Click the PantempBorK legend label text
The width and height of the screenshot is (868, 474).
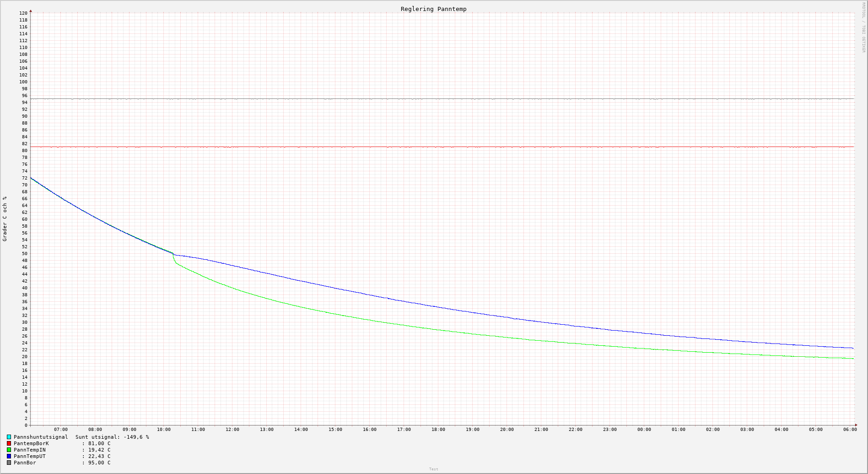[x=31, y=443]
